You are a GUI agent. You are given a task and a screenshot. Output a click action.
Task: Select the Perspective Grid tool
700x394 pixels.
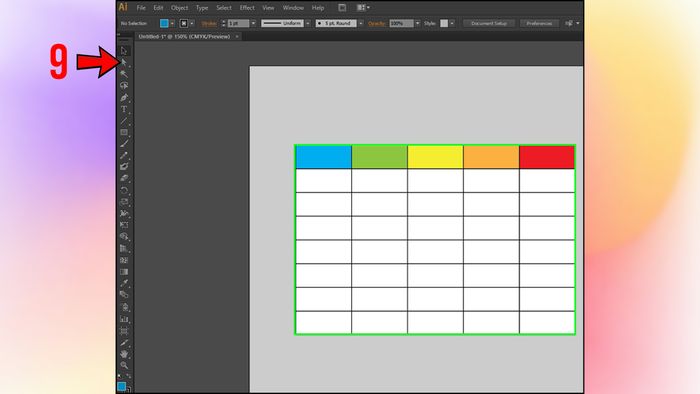click(x=124, y=249)
